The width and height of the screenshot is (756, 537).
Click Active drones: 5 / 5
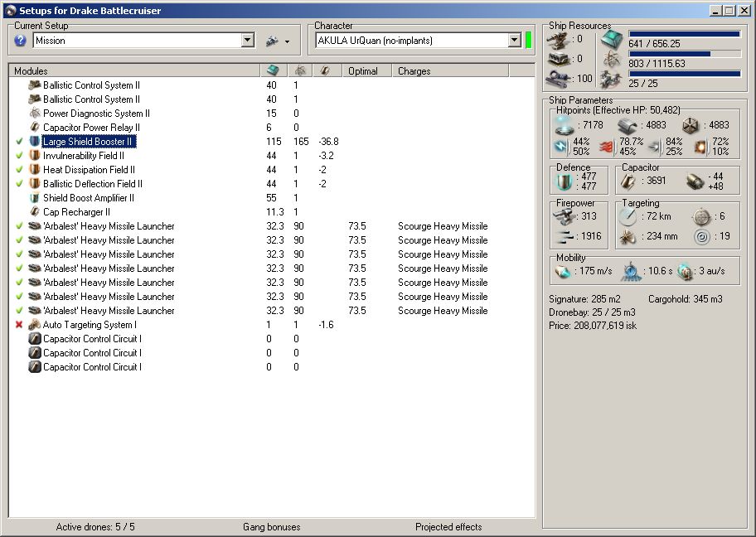(x=95, y=527)
